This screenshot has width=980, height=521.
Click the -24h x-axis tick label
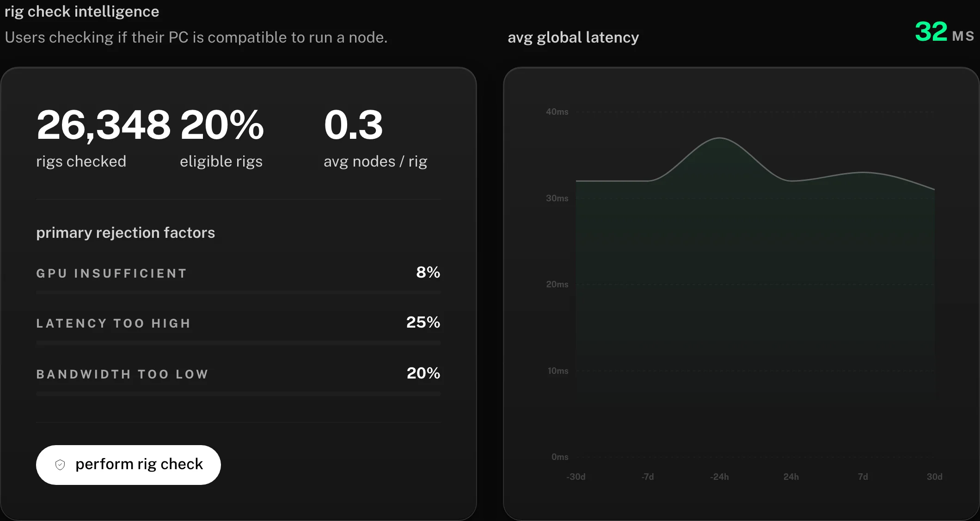coord(719,477)
